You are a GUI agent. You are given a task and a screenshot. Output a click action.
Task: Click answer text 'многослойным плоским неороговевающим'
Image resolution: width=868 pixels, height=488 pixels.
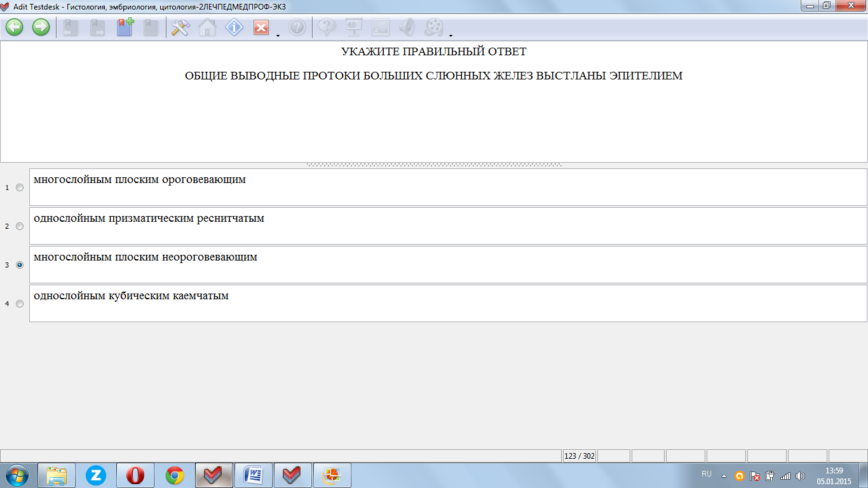pos(146,257)
